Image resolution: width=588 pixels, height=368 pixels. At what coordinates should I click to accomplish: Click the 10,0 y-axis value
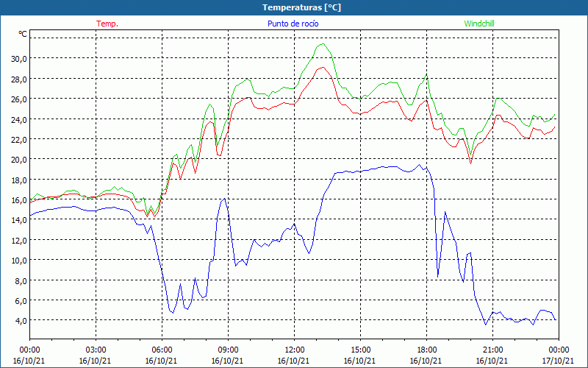pos(19,261)
